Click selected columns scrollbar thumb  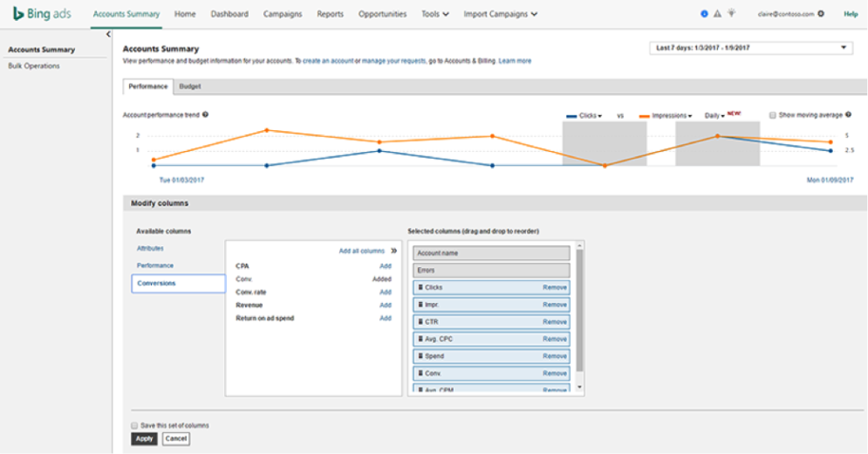(x=579, y=311)
